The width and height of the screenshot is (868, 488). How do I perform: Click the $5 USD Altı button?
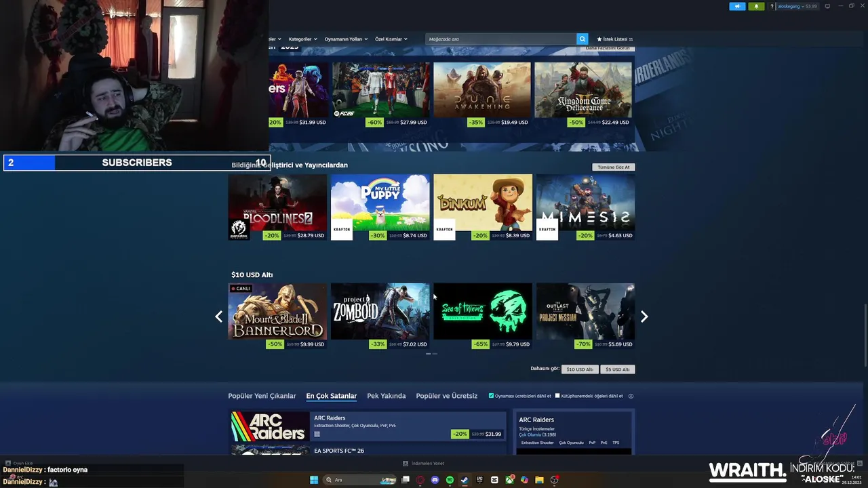(618, 369)
